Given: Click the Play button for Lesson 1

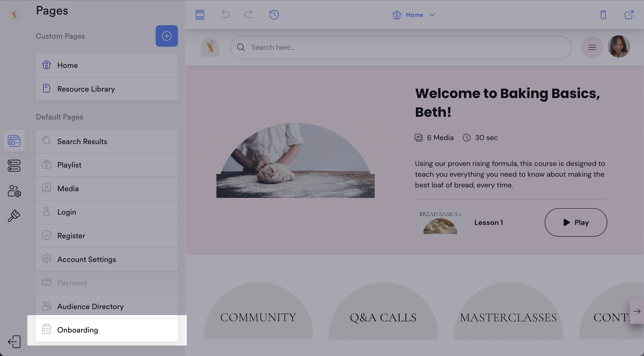Looking at the screenshot, I should click(x=576, y=222).
